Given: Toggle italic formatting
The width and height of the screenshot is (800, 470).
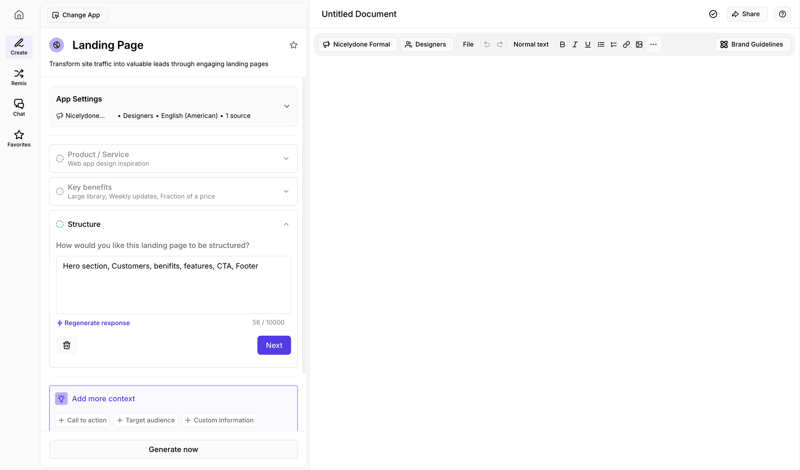Looking at the screenshot, I should click(575, 44).
